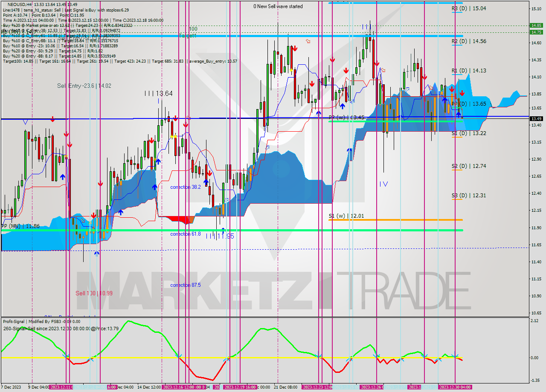Select the S3 (D) | 12.31 support label
The height and width of the screenshot is (392, 546).
[x=469, y=196]
